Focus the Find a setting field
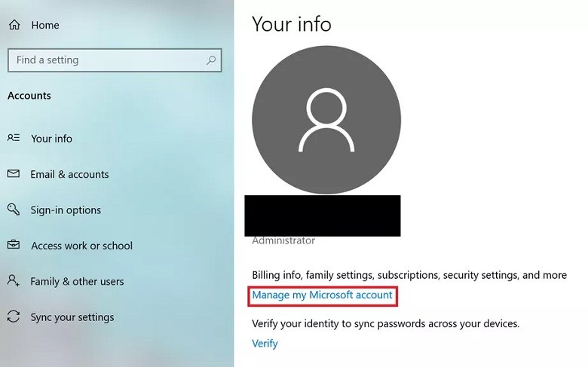Screen dimensions: 588x367 [x=115, y=60]
